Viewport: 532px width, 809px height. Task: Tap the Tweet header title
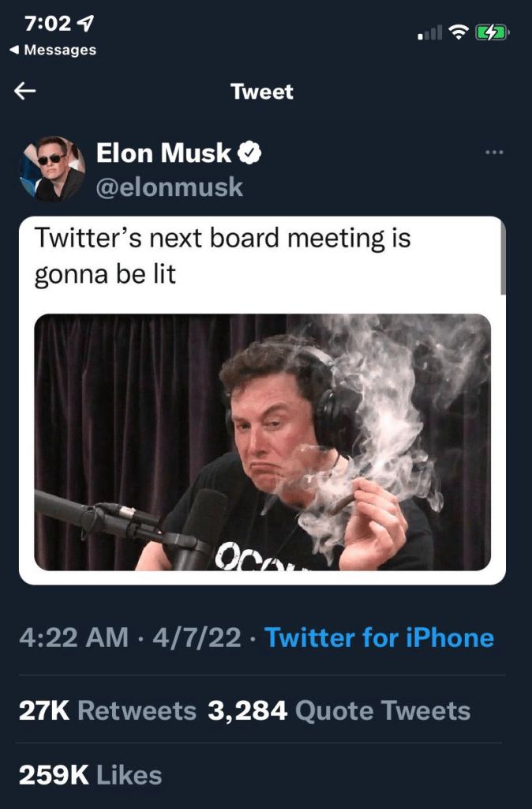(x=261, y=92)
